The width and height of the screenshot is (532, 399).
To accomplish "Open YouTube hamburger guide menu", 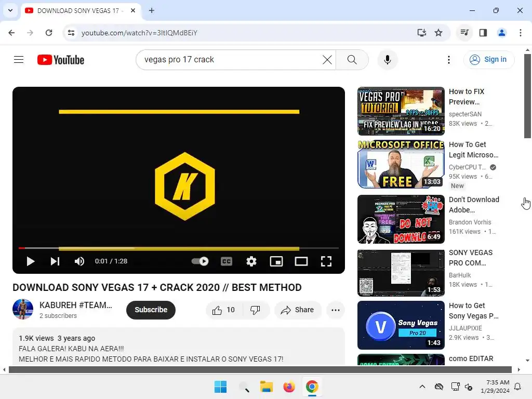I will [19, 60].
